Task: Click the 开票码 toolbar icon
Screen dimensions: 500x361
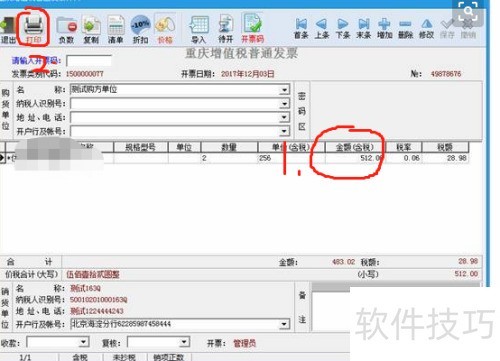Action: (253, 29)
